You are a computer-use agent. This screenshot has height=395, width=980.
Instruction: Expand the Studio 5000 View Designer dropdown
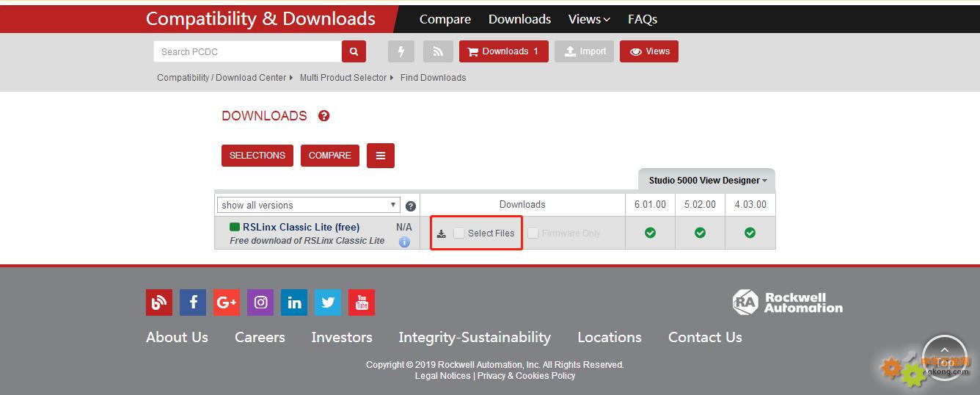(x=707, y=181)
